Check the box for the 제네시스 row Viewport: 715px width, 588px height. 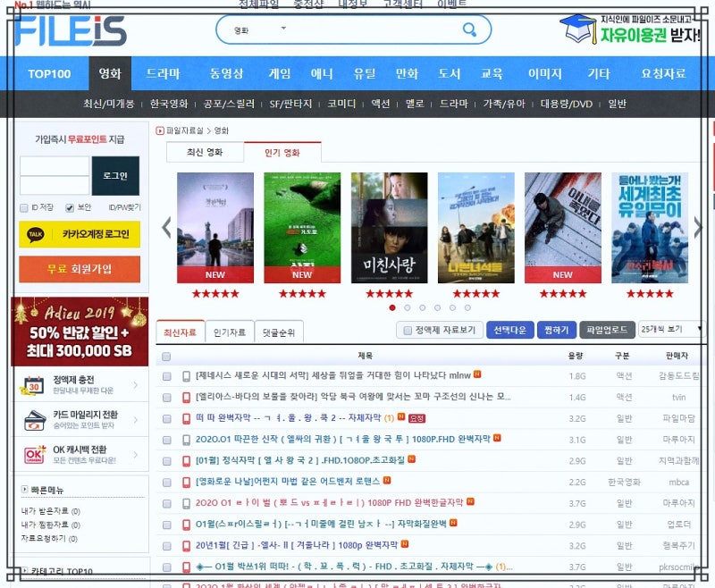[167, 376]
